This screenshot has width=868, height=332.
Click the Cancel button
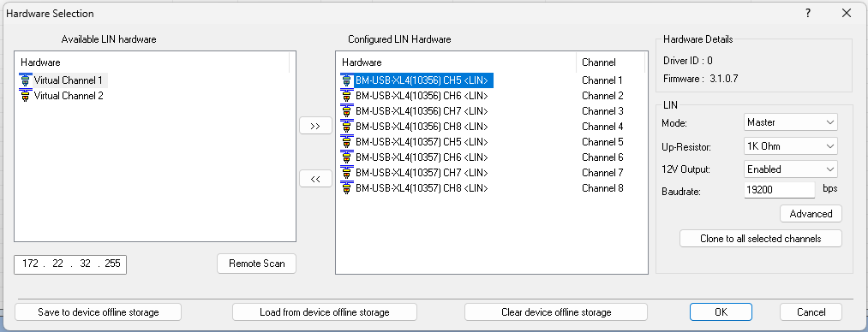click(x=811, y=312)
